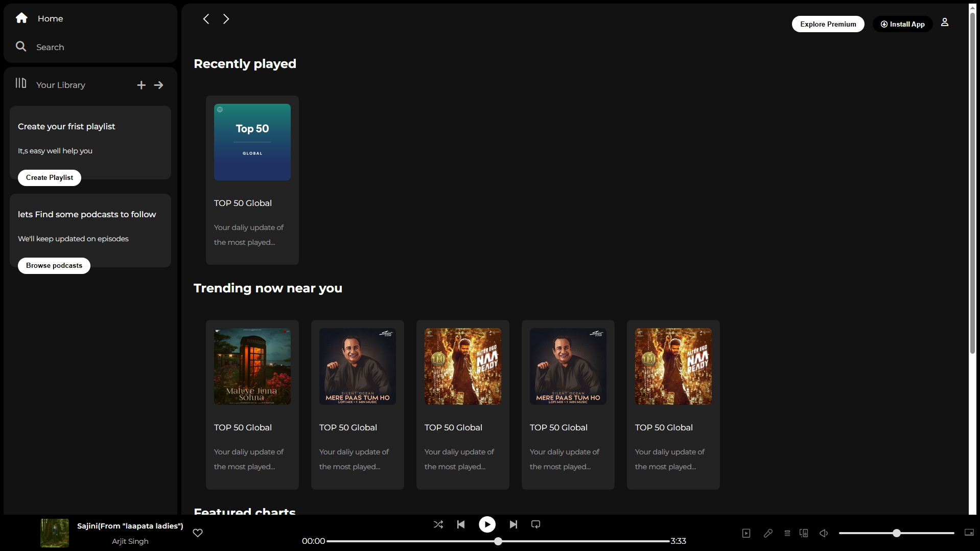Toggle repeat in the player bar
The height and width of the screenshot is (551, 980).
(x=536, y=524)
